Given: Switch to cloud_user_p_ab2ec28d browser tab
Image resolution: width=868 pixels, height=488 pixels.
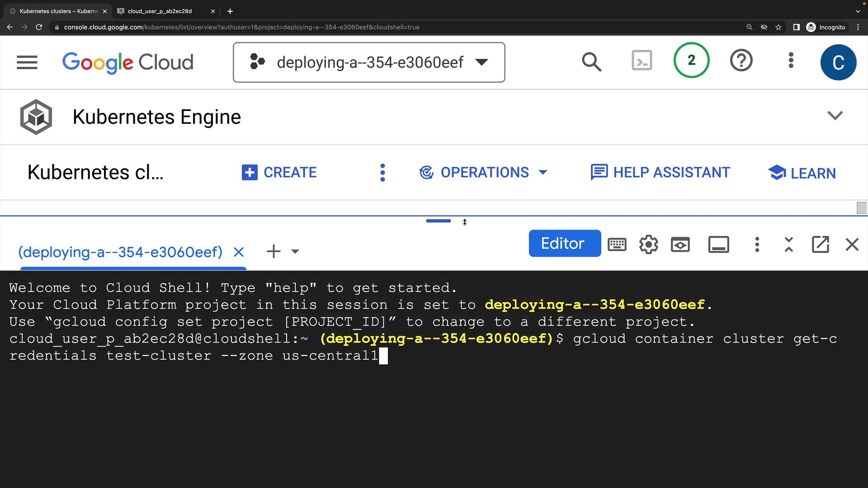Looking at the screenshot, I should [160, 11].
